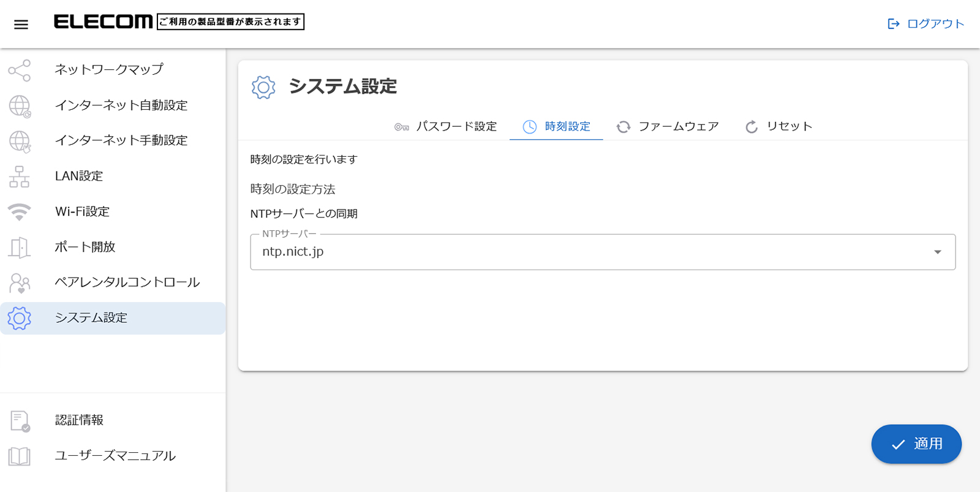The width and height of the screenshot is (980, 492).
Task: Click the 認証情報 certificate icon
Action: 20,421
